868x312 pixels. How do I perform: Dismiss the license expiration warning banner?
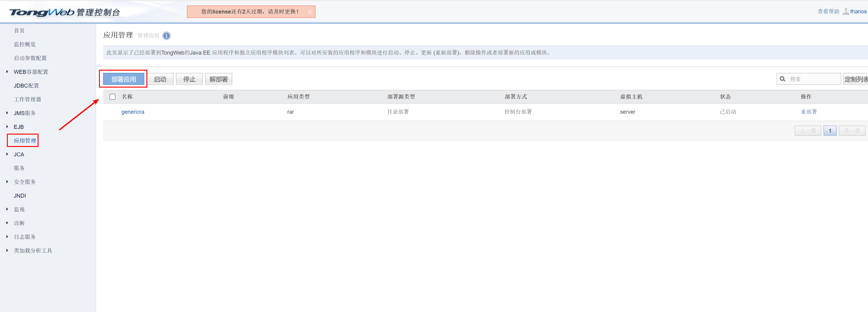[310, 12]
